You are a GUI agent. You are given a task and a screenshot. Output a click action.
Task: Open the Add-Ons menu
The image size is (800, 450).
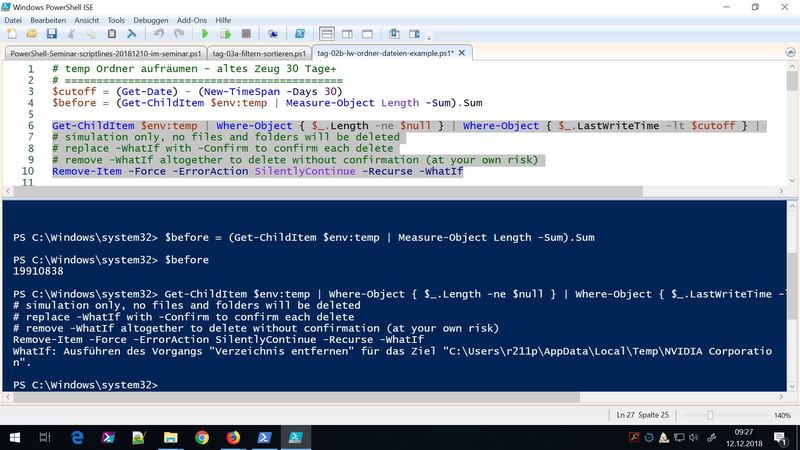191,19
